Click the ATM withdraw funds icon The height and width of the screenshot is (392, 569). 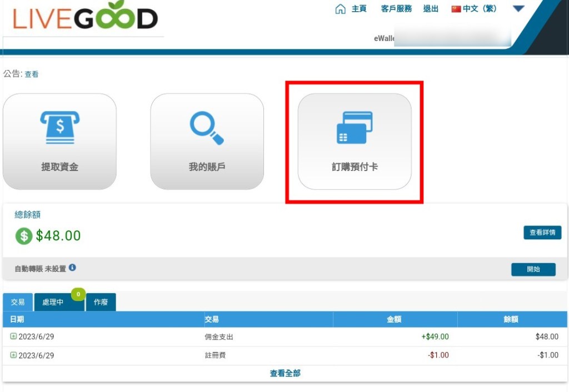(x=59, y=128)
